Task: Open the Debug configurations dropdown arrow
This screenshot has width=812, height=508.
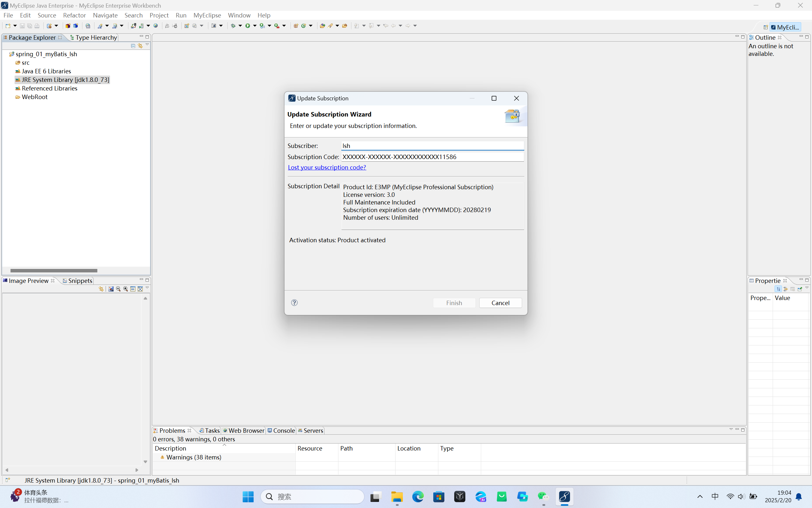Action: [240, 25]
